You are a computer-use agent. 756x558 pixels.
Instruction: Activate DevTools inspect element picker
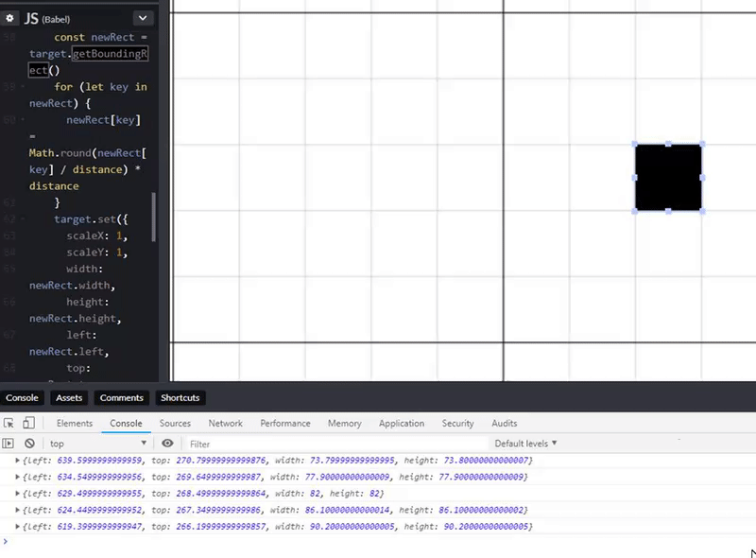pos(9,424)
